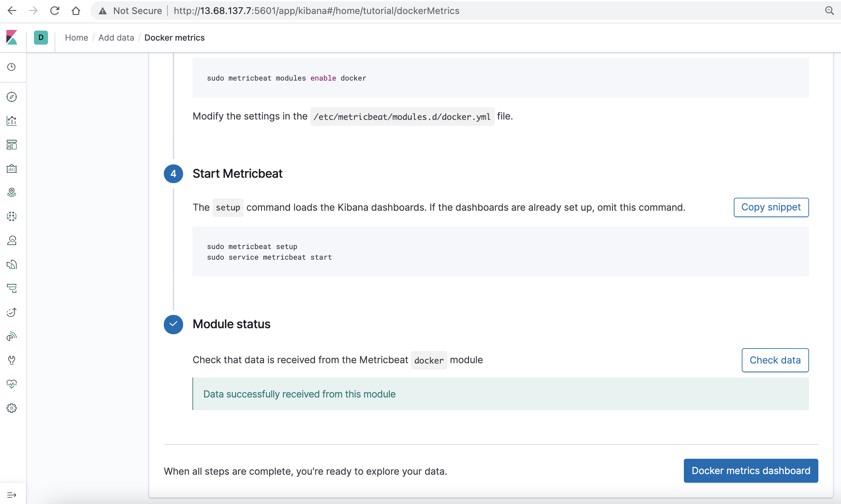Click Docker metrics breadcrumb
Viewport: 841px width, 504px height.
(174, 38)
